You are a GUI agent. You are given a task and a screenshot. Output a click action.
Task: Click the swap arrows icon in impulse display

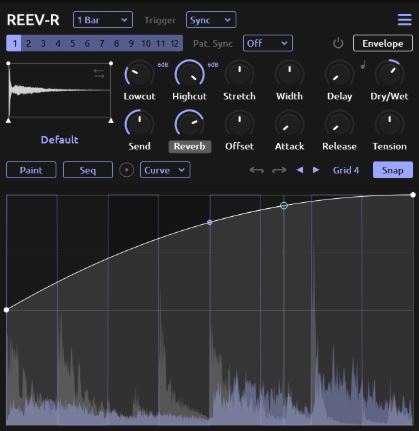[99, 74]
